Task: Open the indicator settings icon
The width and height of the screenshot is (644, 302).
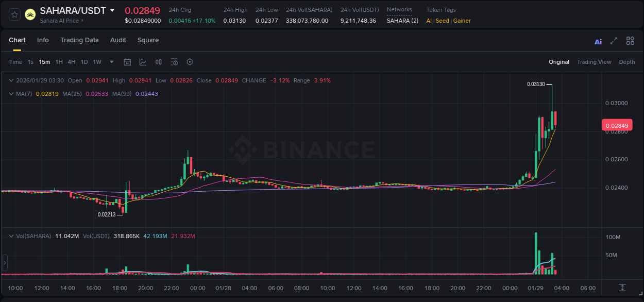Action: point(174,62)
